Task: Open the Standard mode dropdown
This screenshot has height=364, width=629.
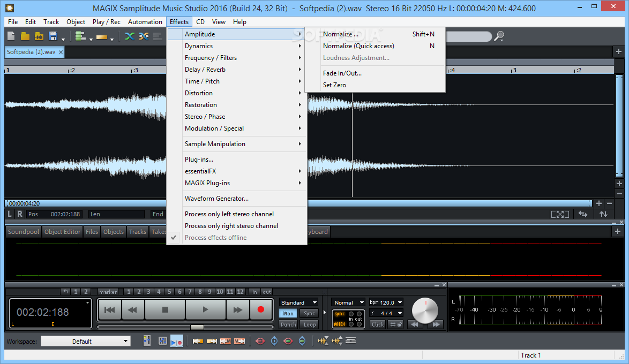Action: point(299,302)
